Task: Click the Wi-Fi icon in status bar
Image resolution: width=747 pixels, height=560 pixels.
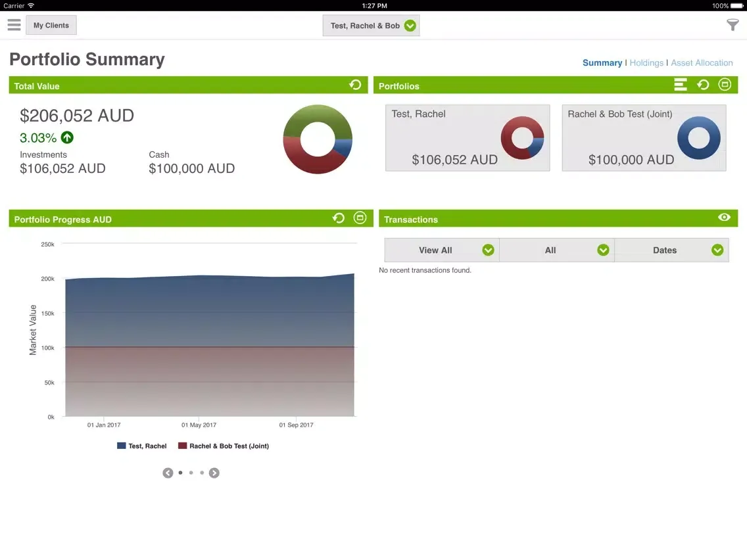Action: click(x=31, y=6)
